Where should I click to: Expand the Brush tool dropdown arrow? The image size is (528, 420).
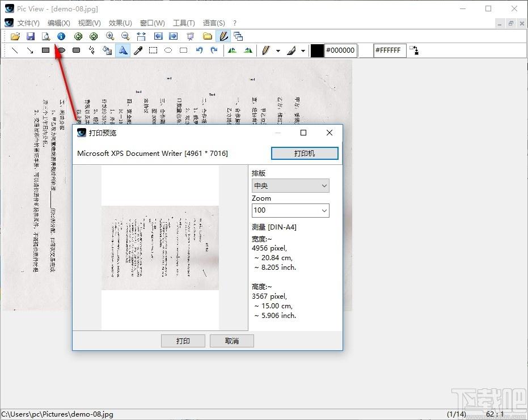click(303, 51)
